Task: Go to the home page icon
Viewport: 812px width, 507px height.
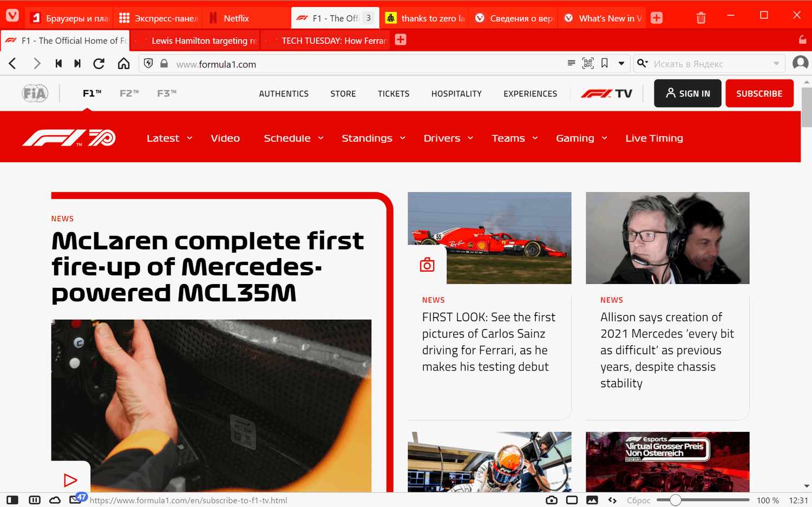Action: [x=123, y=64]
